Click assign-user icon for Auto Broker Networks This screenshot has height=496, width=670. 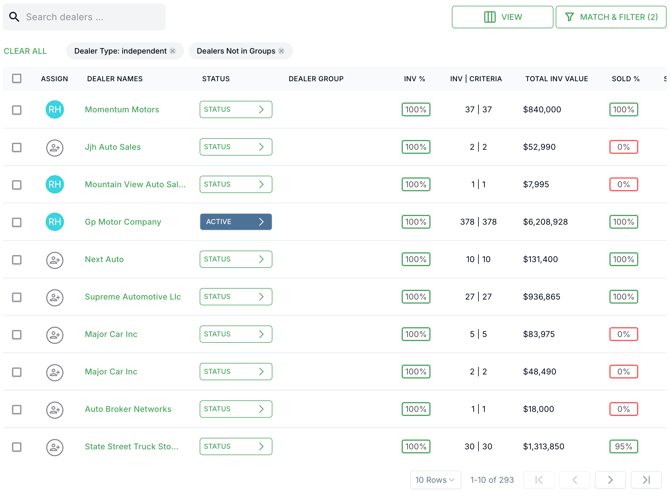tap(55, 410)
